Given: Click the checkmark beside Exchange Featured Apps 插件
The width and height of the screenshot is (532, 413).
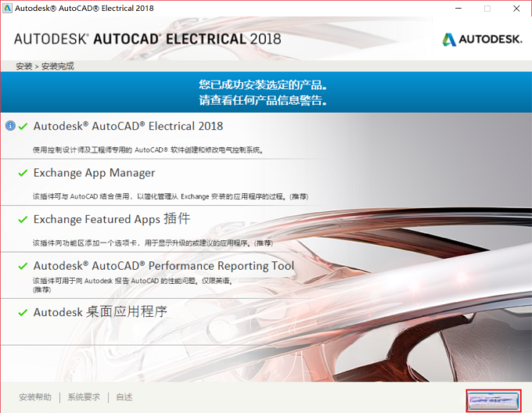Looking at the screenshot, I should tap(23, 220).
